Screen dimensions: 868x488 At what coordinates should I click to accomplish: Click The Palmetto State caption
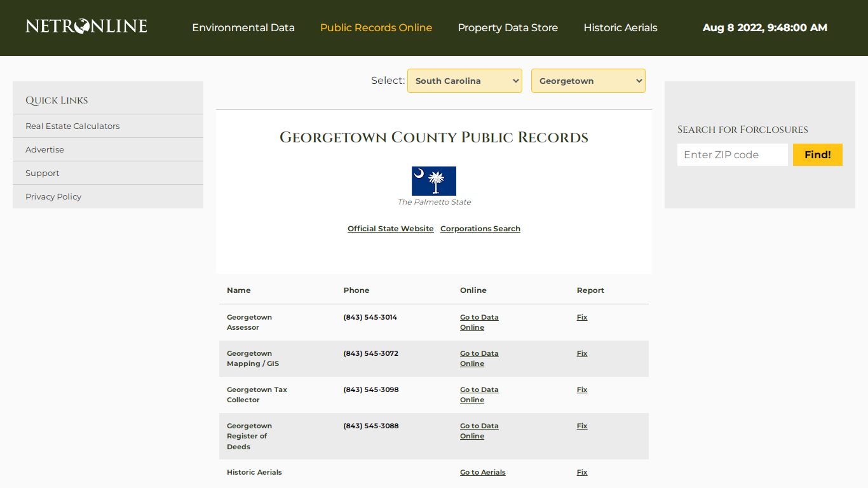[434, 202]
